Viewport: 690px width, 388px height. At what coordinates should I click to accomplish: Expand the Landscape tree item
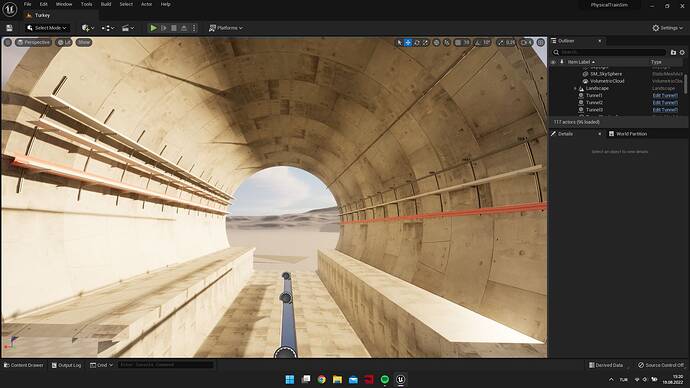point(575,88)
